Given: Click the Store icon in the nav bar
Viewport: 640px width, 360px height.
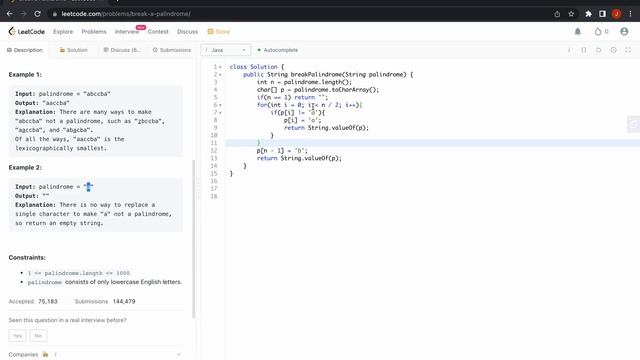Looking at the screenshot, I should pyautogui.click(x=210, y=31).
